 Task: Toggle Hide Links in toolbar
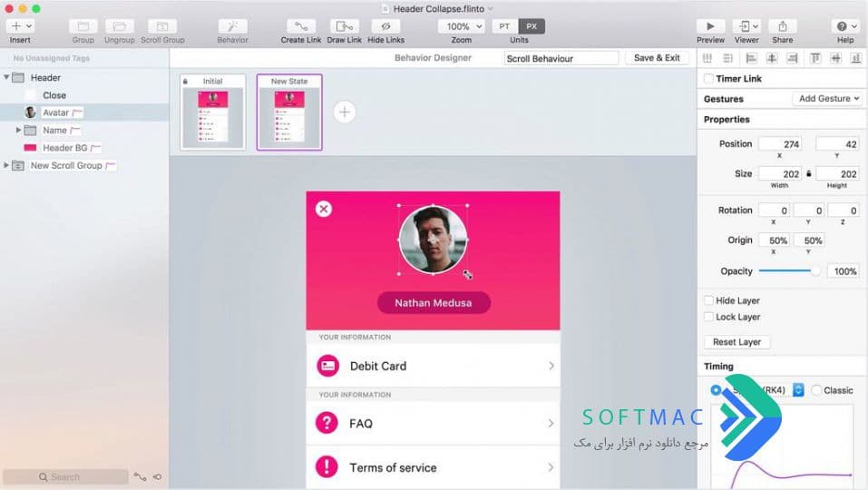coord(385,26)
